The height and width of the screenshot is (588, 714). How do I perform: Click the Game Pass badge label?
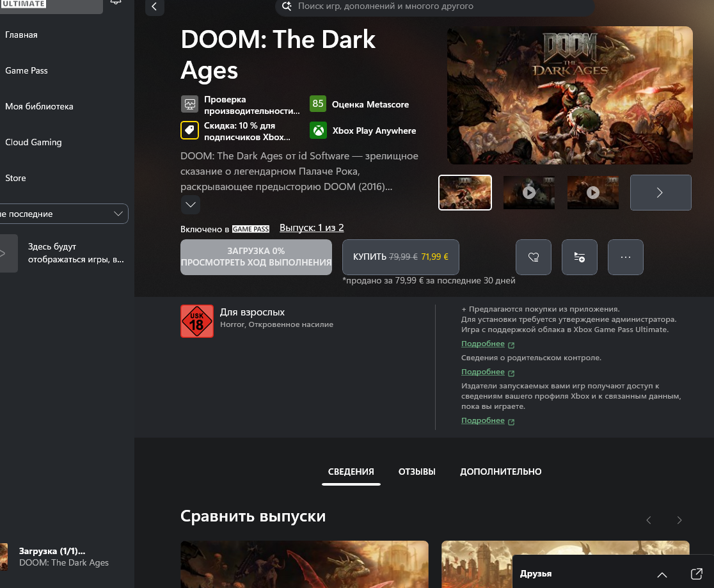(x=250, y=229)
